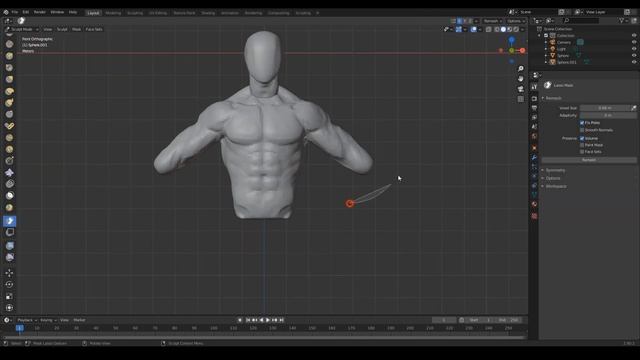Enable the Paint Mask checkbox
Image resolution: width=640 pixels, height=360 pixels.
tap(582, 145)
